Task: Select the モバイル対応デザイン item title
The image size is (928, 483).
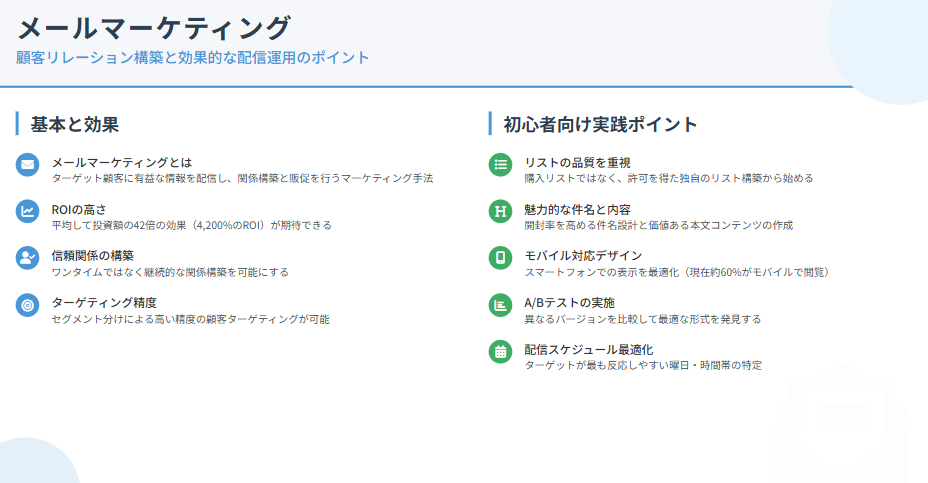Action: [x=583, y=256]
